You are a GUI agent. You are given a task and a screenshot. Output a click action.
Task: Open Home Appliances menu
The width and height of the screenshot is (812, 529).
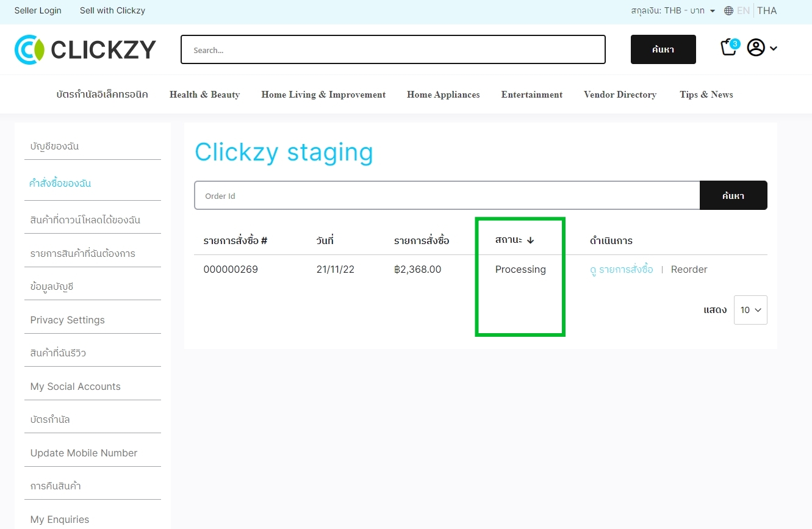444,95
